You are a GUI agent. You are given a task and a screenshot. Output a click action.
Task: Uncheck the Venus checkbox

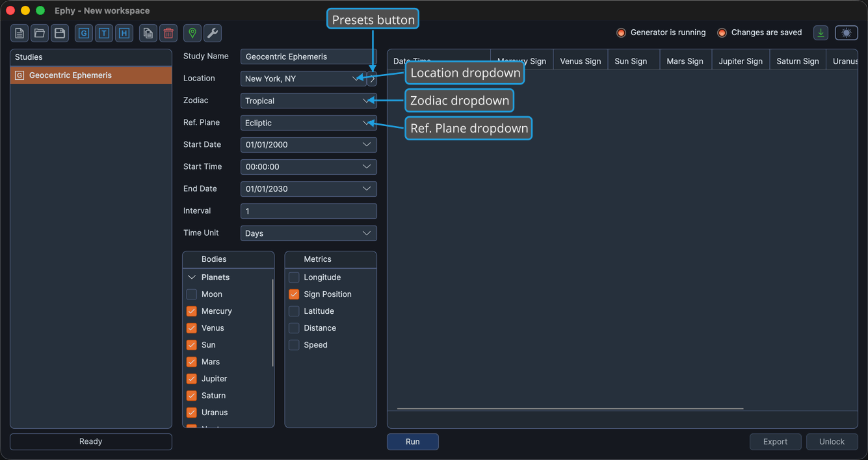[x=192, y=328]
